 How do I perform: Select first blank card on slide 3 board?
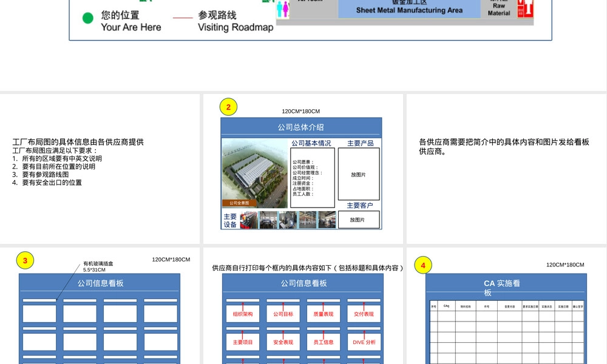coord(39,313)
